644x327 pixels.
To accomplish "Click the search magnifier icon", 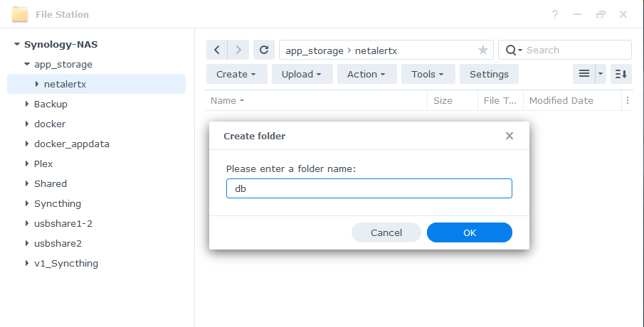I will pyautogui.click(x=511, y=50).
